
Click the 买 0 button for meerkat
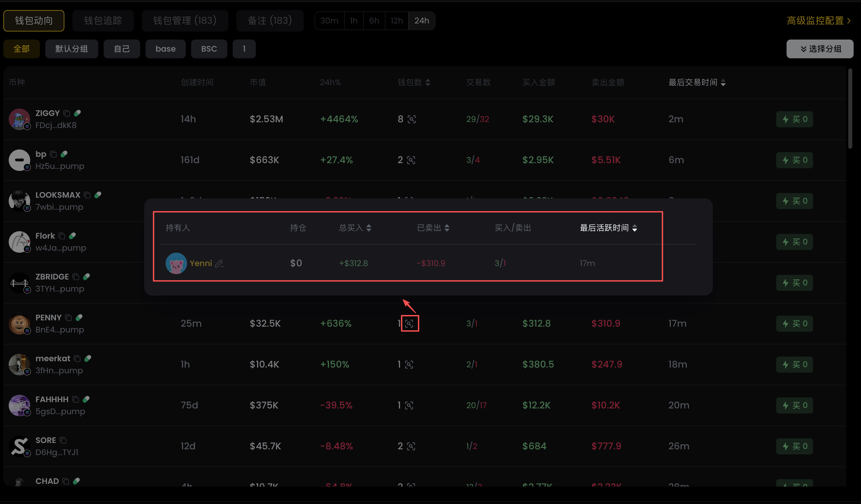(x=794, y=364)
